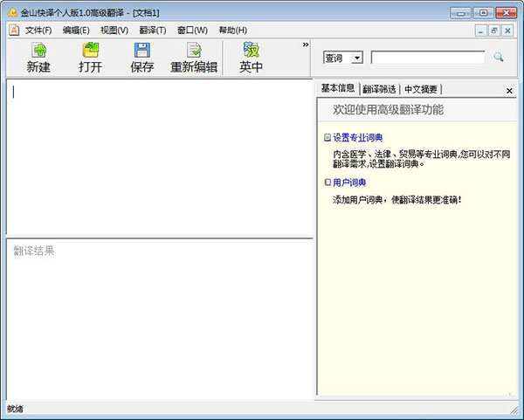Click the 用户词典 link
This screenshot has width=524, height=420.
pos(349,182)
